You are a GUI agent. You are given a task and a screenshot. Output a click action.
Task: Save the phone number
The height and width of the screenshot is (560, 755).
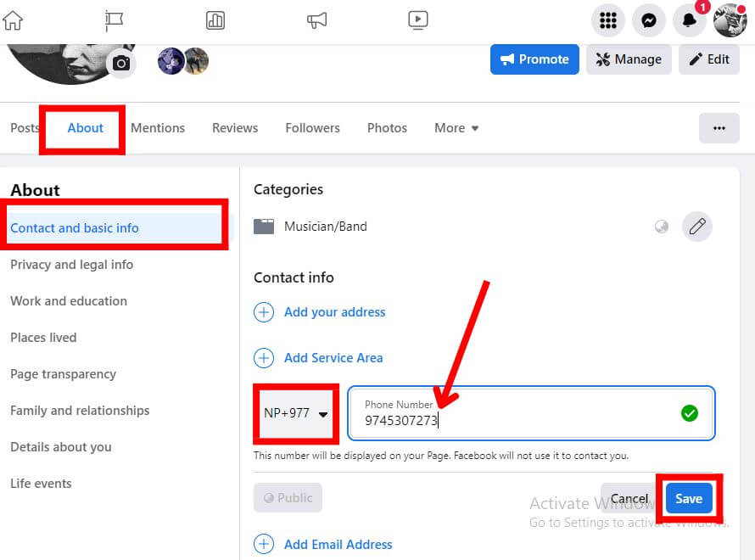[689, 498]
